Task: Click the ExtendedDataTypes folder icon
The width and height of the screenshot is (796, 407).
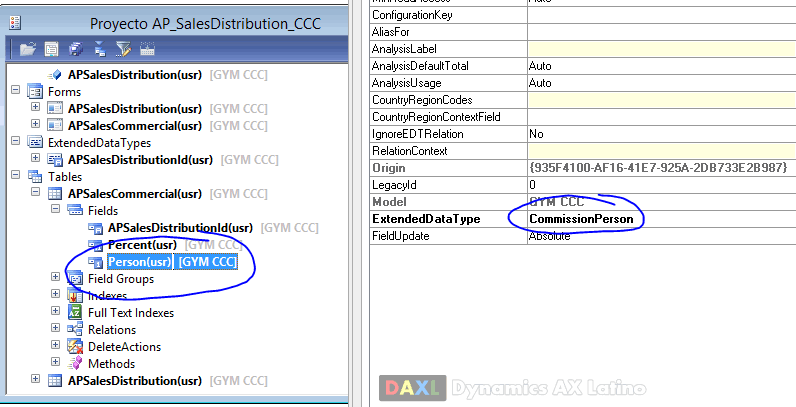Action: [x=35, y=143]
